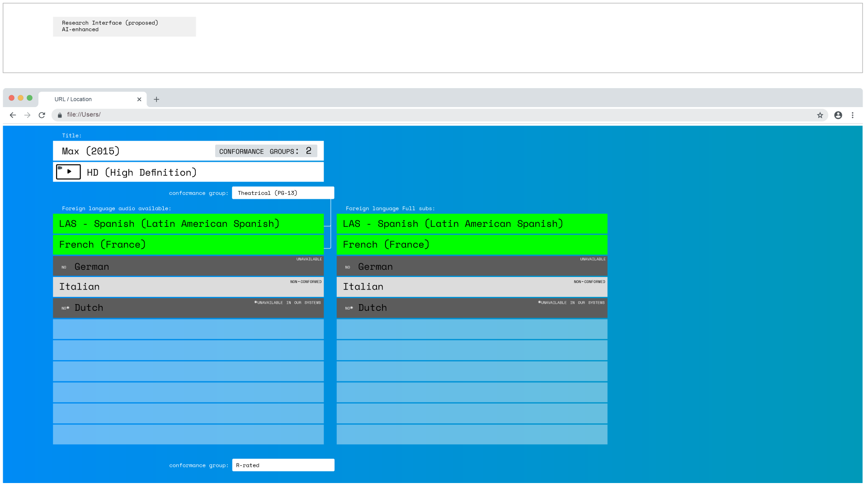Image resolution: width=868 pixels, height=488 pixels.
Task: Click the browser back arrow
Action: [x=13, y=115]
